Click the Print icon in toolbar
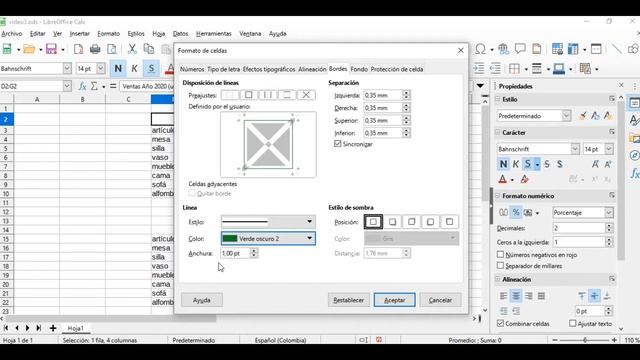This screenshot has height=360, width=640. coord(95,49)
